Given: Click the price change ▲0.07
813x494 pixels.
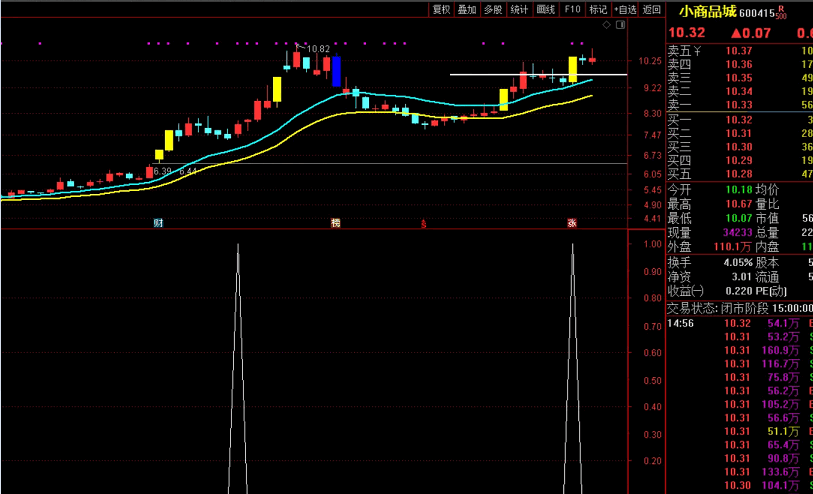Looking at the screenshot, I should click(751, 33).
